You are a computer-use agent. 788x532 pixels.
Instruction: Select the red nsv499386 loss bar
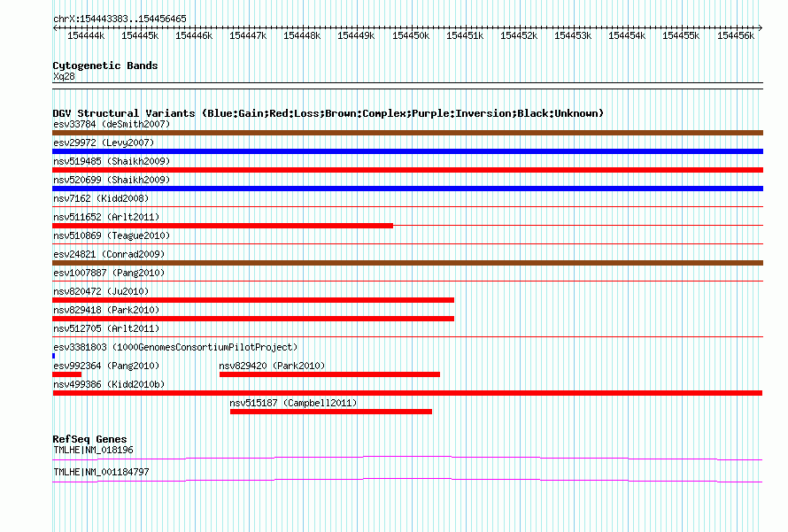tap(407, 393)
